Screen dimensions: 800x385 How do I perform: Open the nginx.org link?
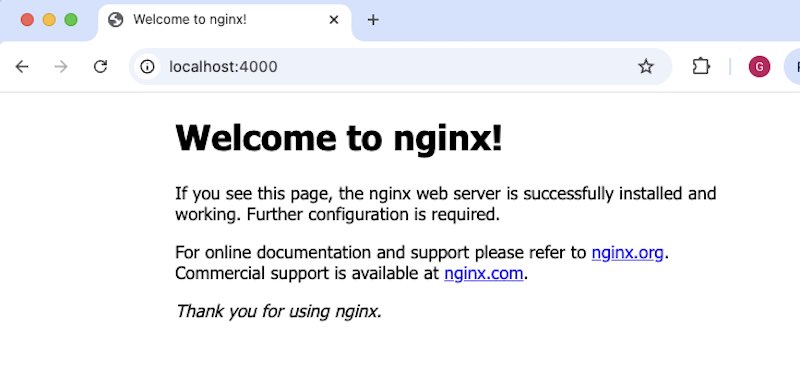click(x=628, y=252)
